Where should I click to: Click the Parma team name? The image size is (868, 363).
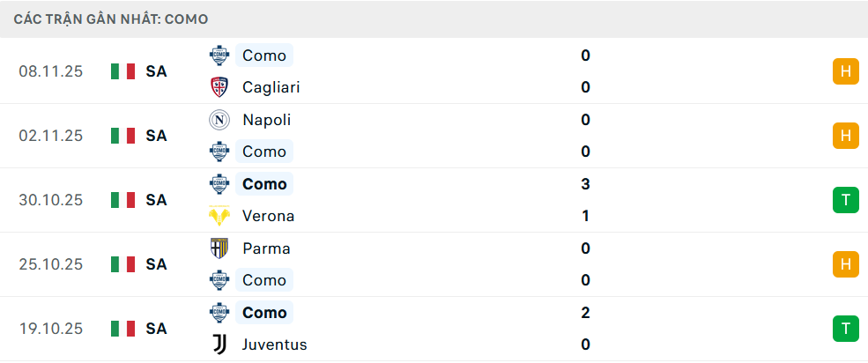pos(266,248)
